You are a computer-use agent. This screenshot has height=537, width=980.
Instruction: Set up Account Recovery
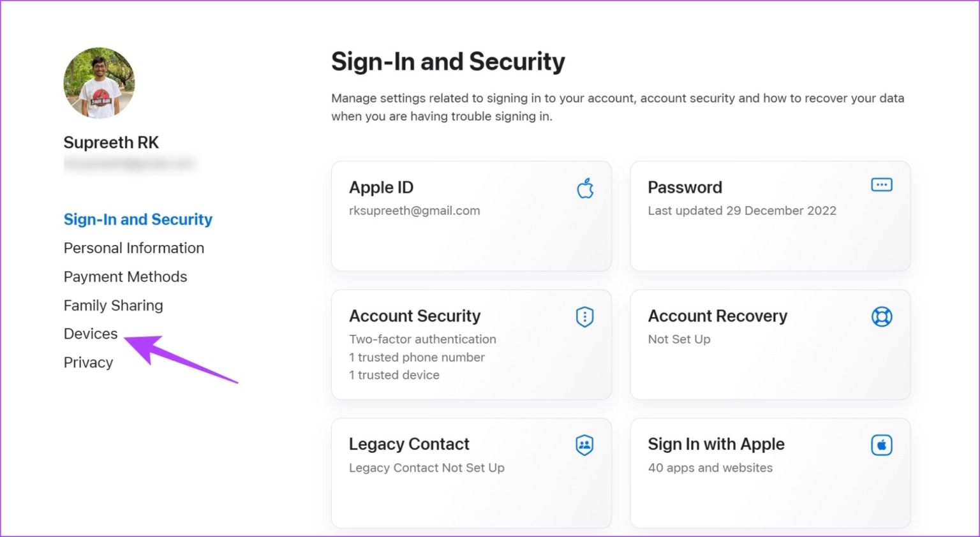[x=769, y=344]
